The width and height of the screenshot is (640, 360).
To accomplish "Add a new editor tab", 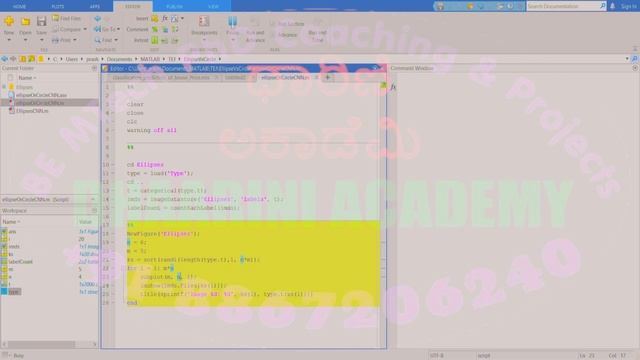I will coord(327,77).
